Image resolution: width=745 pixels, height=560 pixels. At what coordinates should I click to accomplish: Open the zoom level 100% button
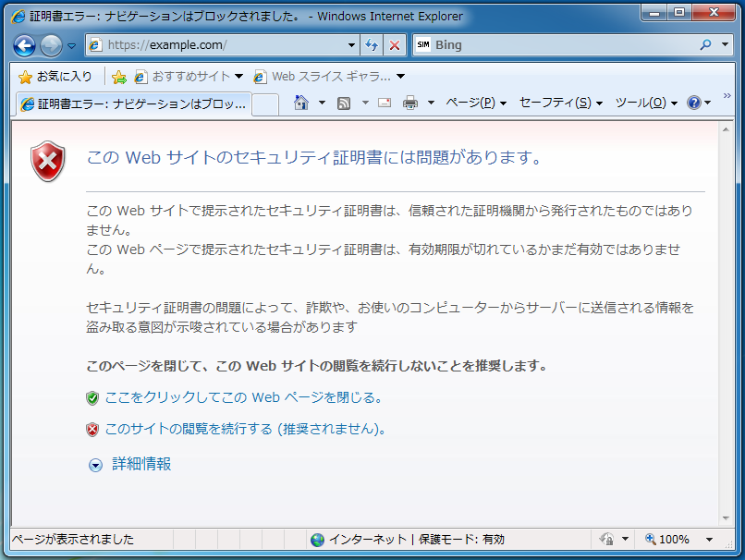pyautogui.click(x=667, y=540)
